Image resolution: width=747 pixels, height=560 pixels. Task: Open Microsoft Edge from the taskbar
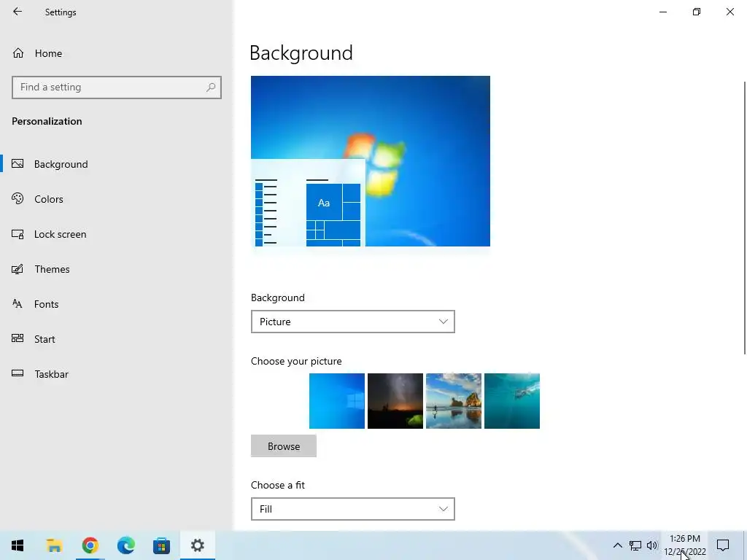(x=125, y=545)
